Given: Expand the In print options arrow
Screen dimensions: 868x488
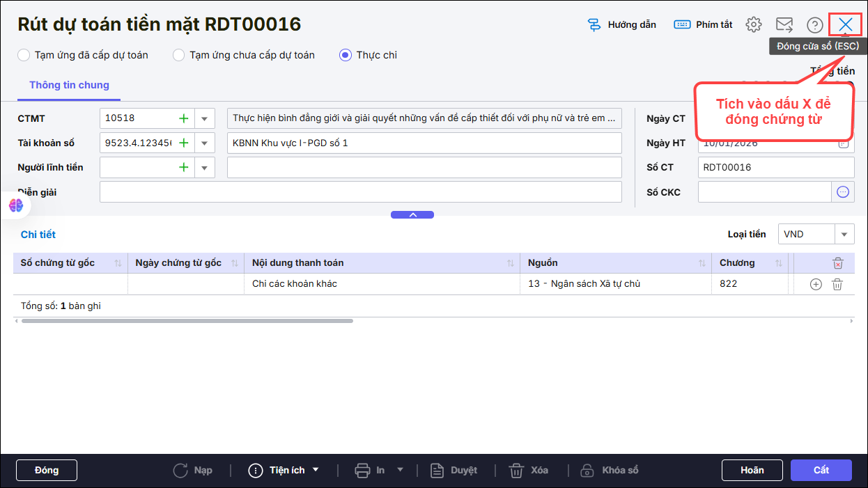Looking at the screenshot, I should click(x=400, y=470).
